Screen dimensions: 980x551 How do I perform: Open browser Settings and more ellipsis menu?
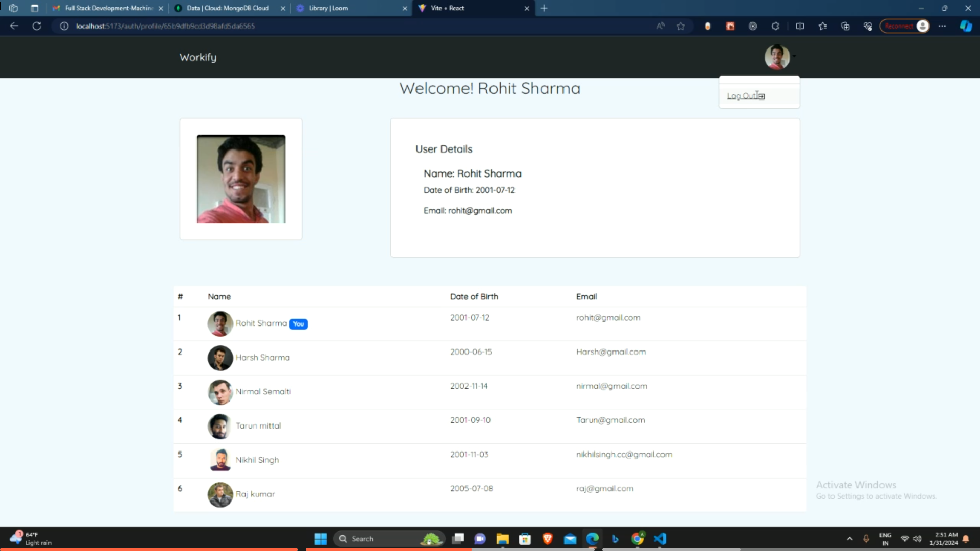tap(942, 26)
